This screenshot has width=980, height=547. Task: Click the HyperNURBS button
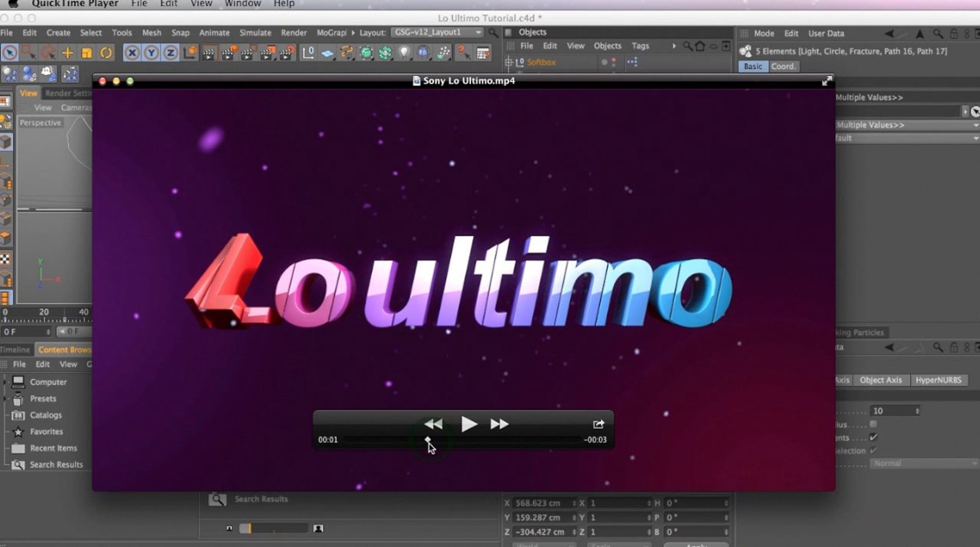[938, 380]
